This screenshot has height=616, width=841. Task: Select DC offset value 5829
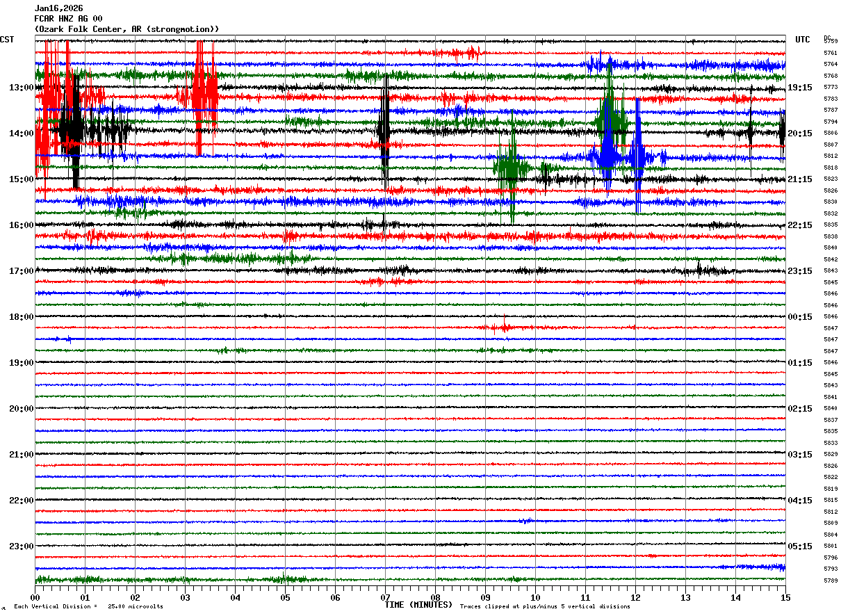click(831, 454)
